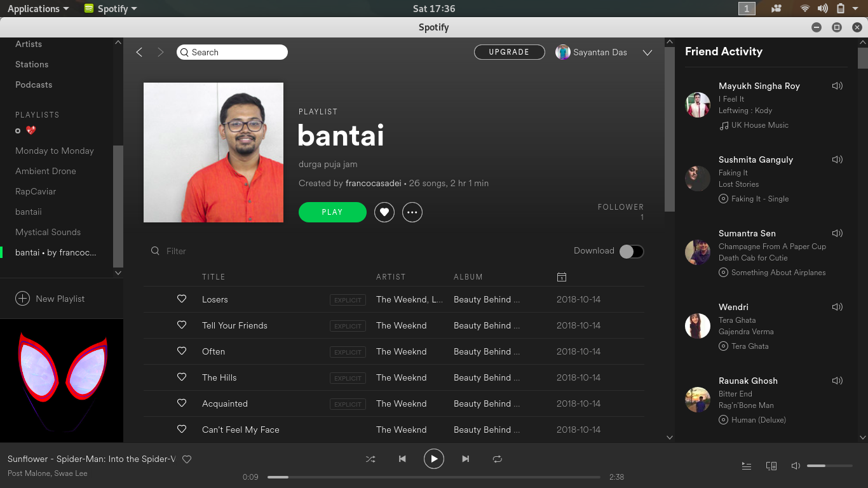Image resolution: width=868 pixels, height=488 pixels.
Task: Go back with the left arrow
Action: 139,52
